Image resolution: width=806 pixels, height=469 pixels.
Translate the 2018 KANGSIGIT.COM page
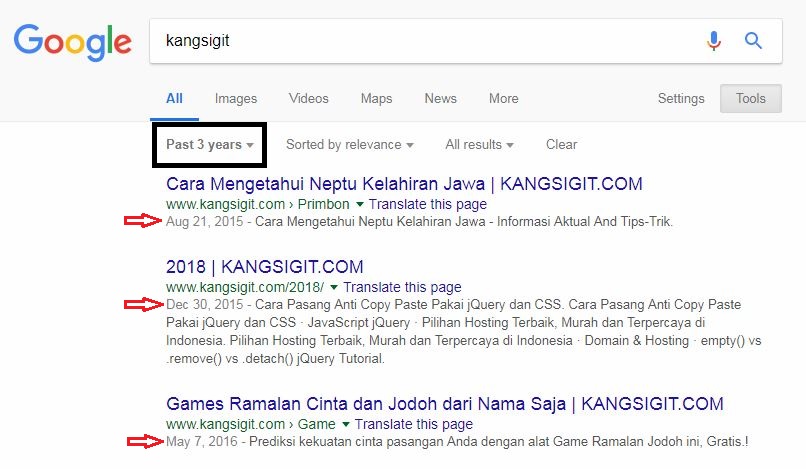pos(402,287)
